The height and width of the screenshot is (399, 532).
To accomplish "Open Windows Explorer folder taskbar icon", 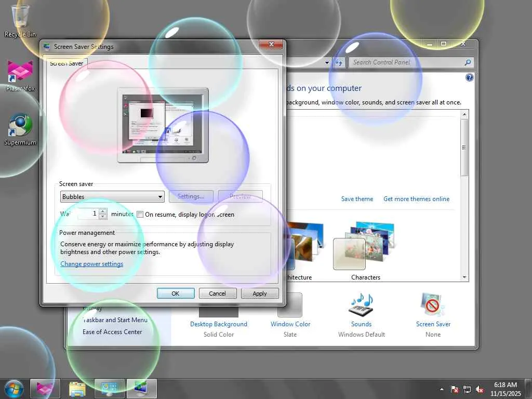I will (x=77, y=389).
